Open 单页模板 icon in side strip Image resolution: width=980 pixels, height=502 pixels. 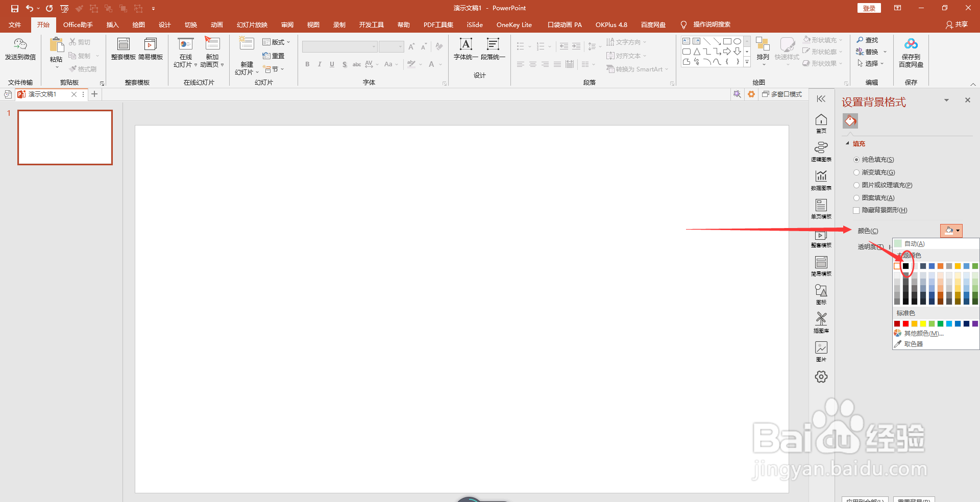point(821,205)
